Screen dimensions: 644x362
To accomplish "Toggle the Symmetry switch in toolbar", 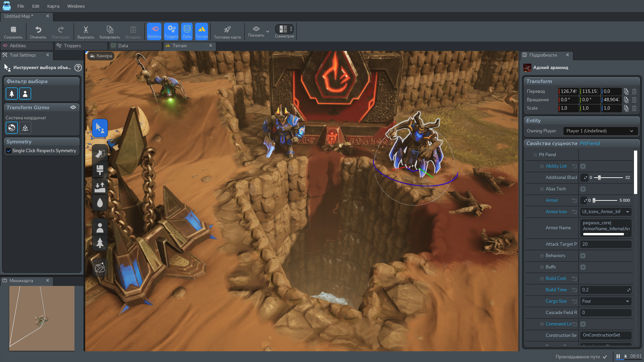I will [x=283, y=29].
